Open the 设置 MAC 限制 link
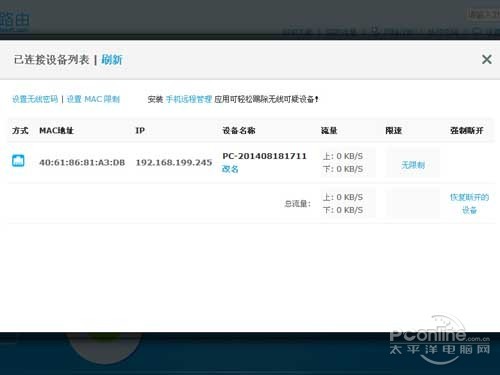500x375 pixels. (x=93, y=99)
